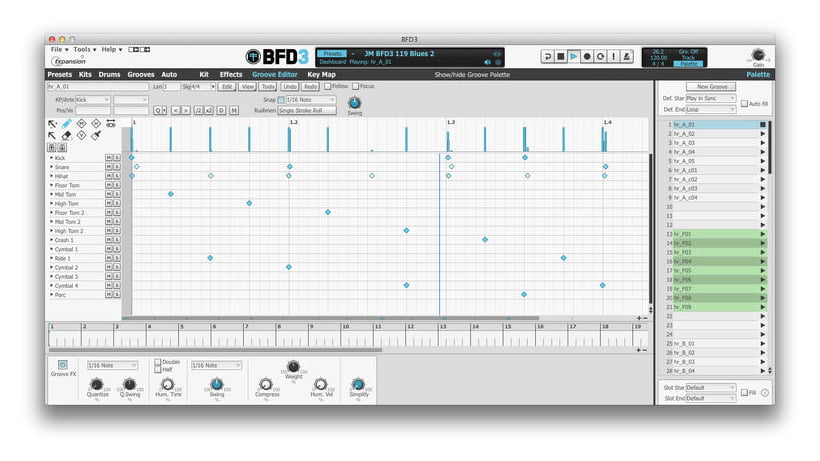Adjust the Swing knob beside Snap
Viewport: 820px width, 461px height.
(x=355, y=103)
